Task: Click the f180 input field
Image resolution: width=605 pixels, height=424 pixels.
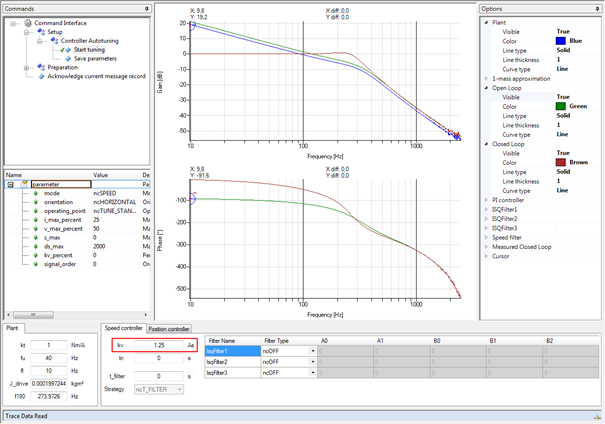Action: click(49, 396)
